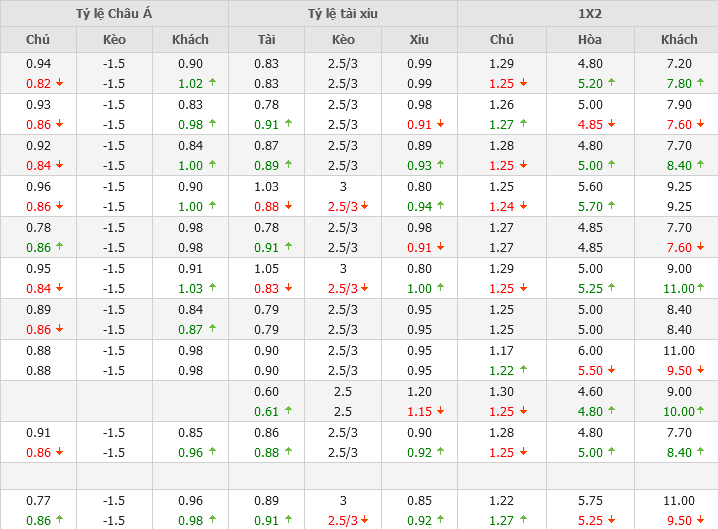Click the red down arrow next to 1.15
718x529 pixels.
pos(441,411)
